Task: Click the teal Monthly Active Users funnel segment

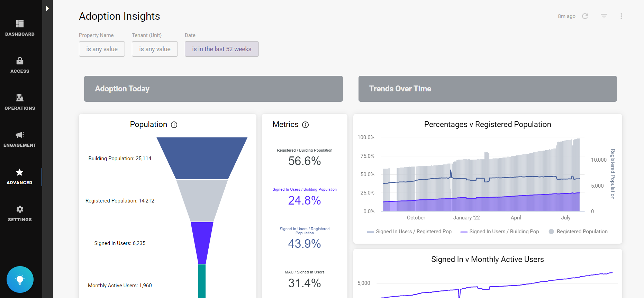Action: point(202,281)
